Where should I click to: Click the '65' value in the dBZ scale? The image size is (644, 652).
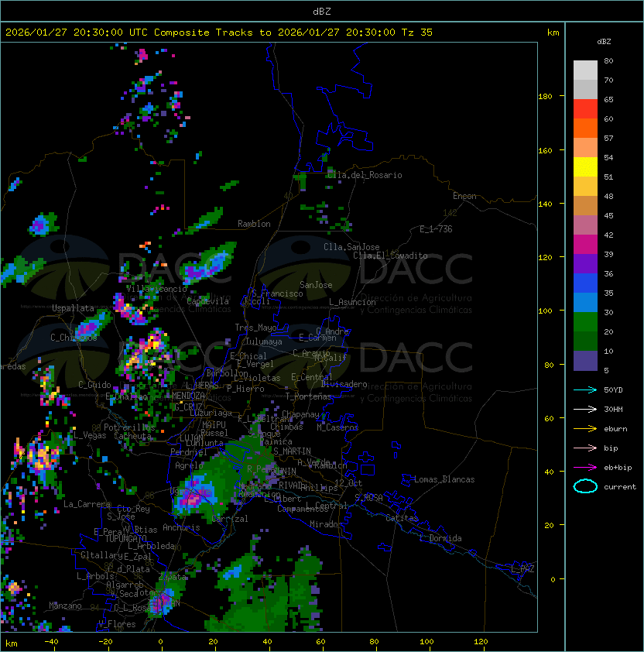(608, 99)
